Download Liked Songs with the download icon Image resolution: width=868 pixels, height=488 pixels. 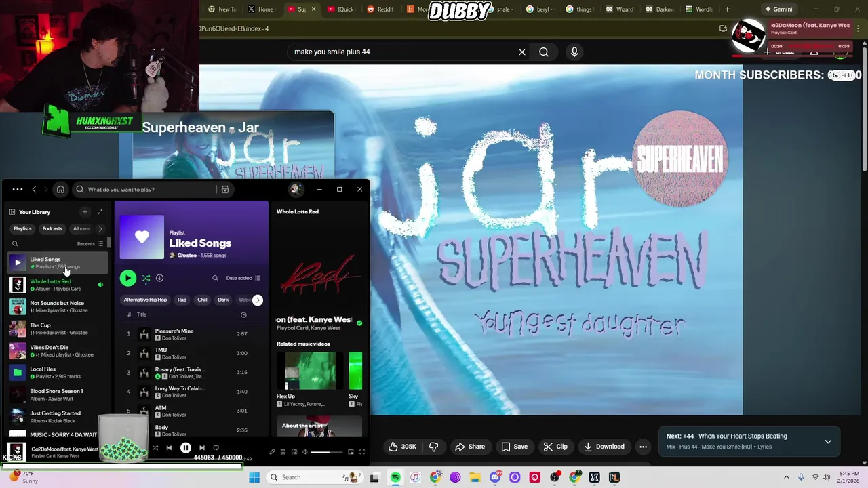[x=159, y=278]
